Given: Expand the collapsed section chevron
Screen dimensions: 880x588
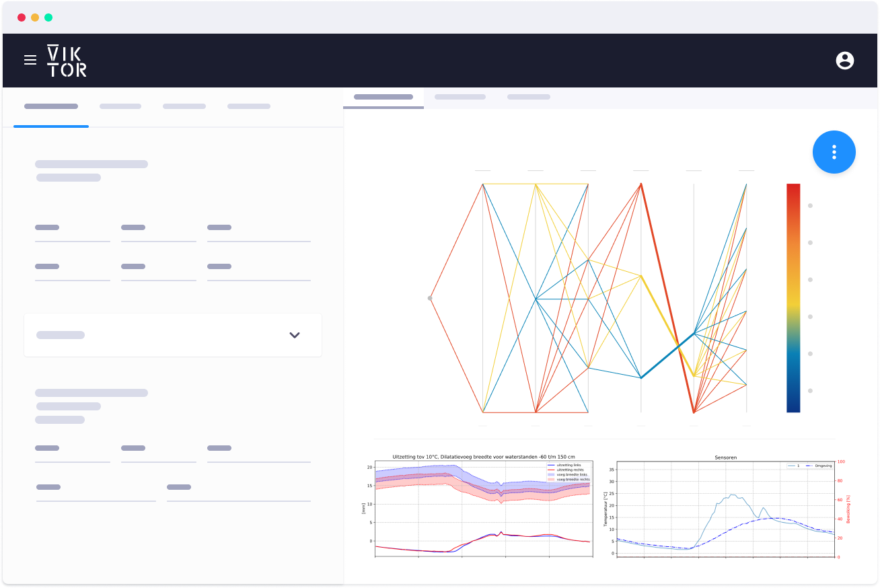Looking at the screenshot, I should pos(295,335).
